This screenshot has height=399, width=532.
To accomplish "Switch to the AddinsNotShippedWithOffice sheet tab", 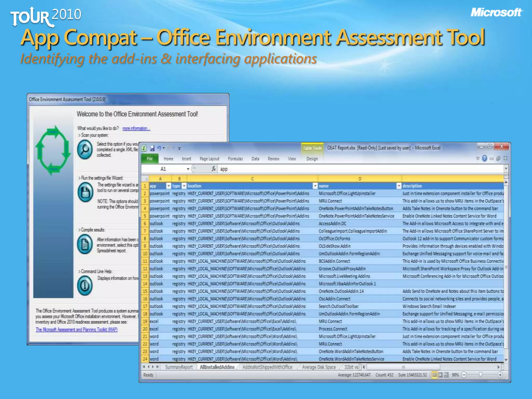I will (267, 367).
